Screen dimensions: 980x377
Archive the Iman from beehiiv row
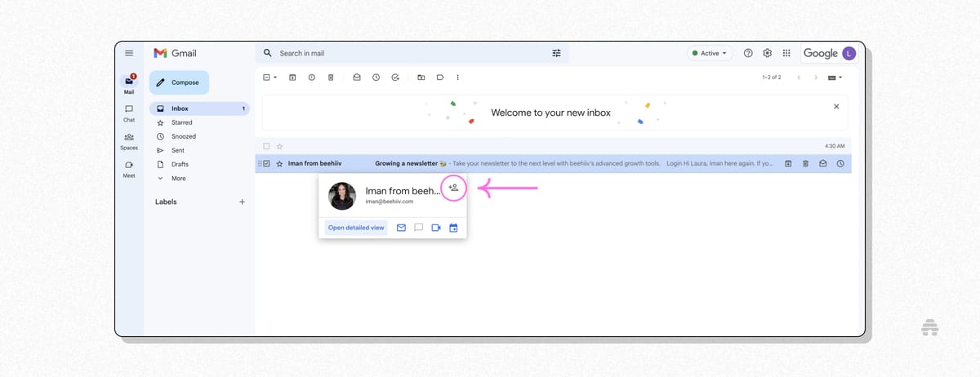pyautogui.click(x=788, y=163)
